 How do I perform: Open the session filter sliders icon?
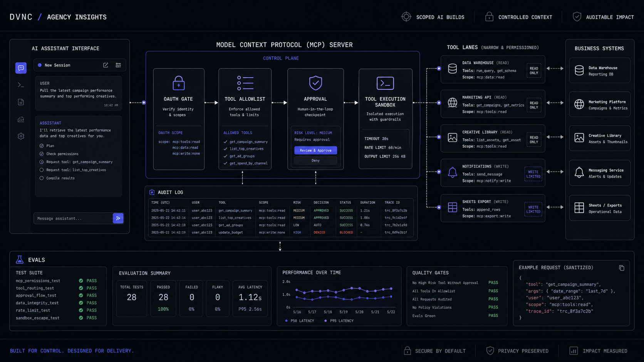(118, 65)
